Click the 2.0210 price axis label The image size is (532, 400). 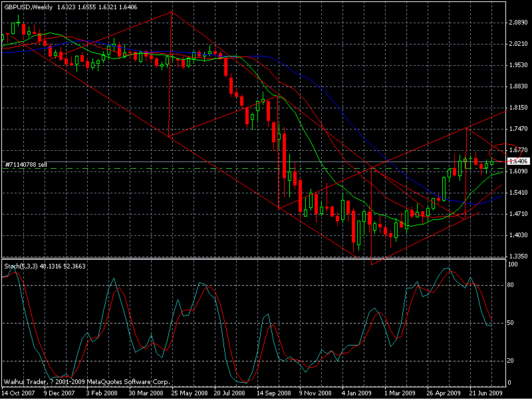click(x=519, y=44)
